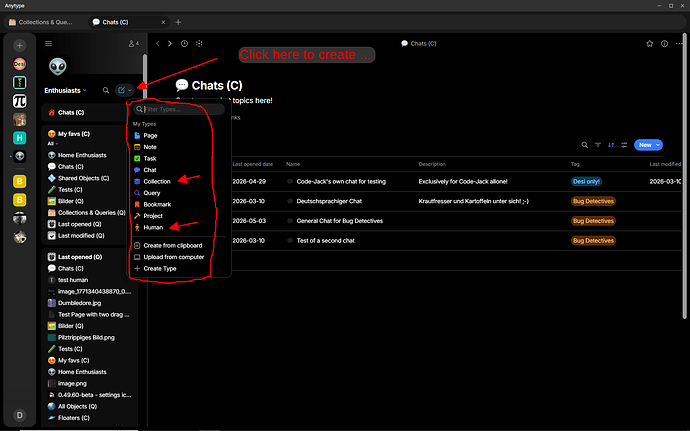Click the sidebar search magnifier icon
The image size is (690, 431).
(106, 90)
